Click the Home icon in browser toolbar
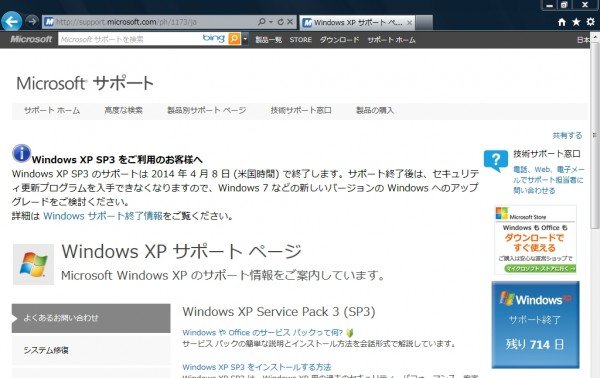Image resolution: width=600 pixels, height=378 pixels. [562, 22]
